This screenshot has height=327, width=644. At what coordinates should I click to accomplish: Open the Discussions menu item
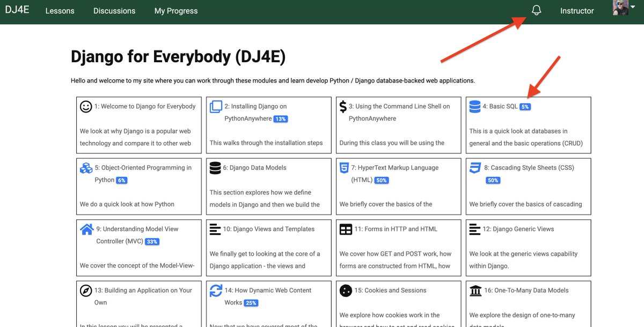(x=114, y=11)
